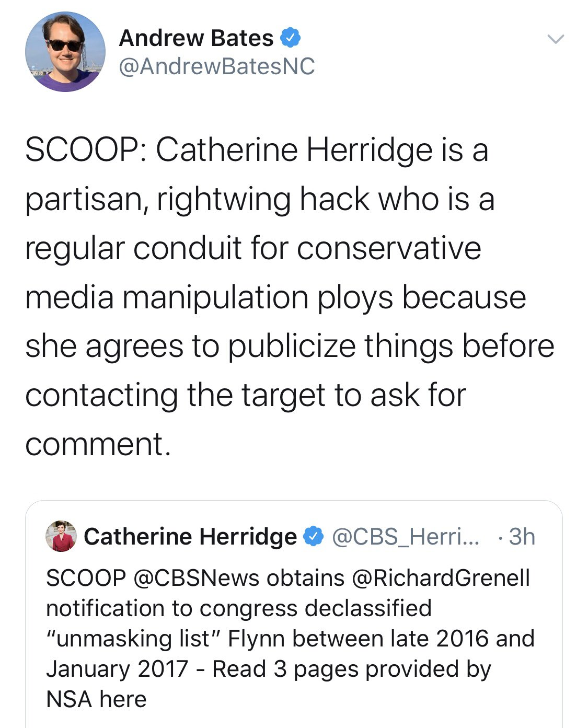Open Catherine Herridge's name in quoted tweet
This screenshot has width=588, height=728.
point(190,536)
